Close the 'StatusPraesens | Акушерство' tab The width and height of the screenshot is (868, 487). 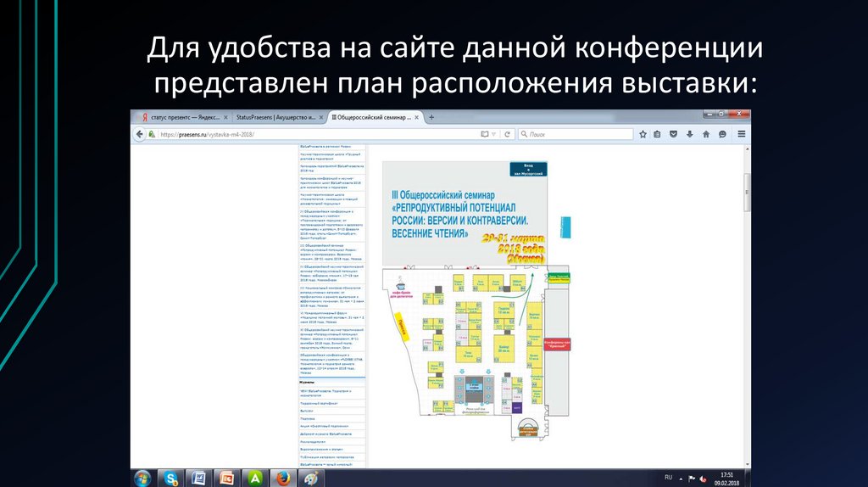321,117
